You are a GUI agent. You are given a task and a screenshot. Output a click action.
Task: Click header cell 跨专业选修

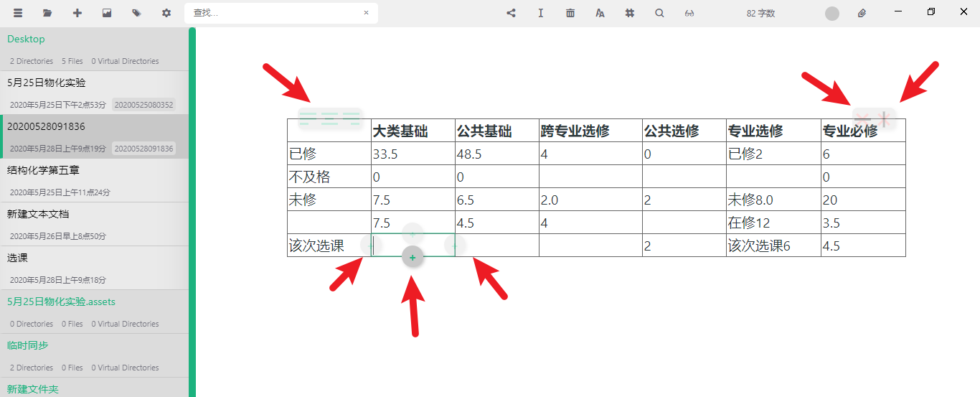pos(590,131)
